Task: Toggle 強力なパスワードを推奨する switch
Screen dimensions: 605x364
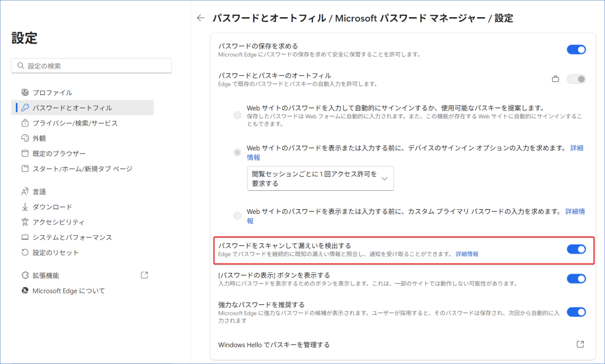Action: point(576,312)
